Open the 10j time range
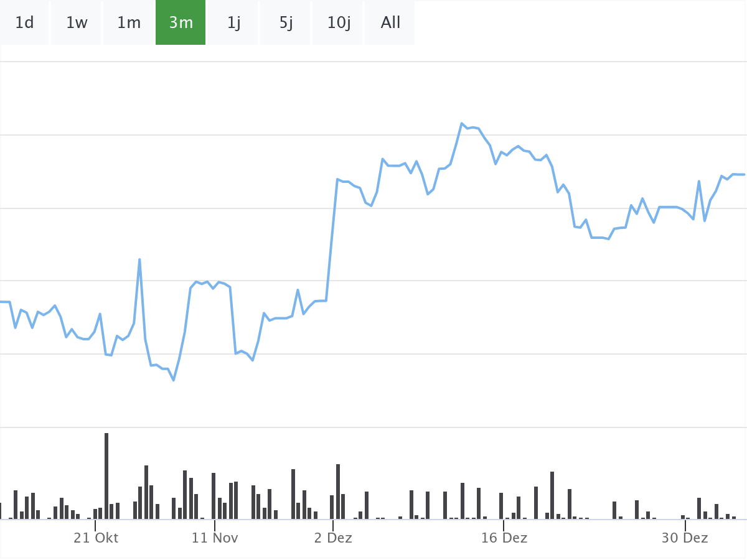 click(339, 23)
